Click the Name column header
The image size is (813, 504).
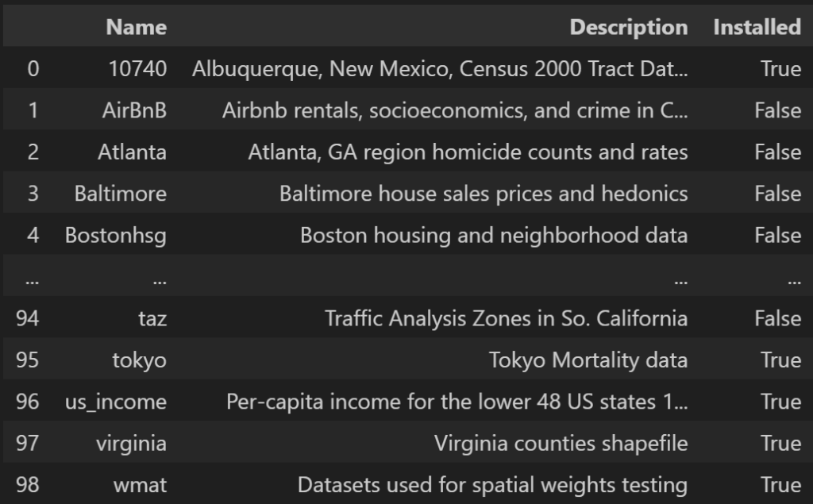pyautogui.click(x=136, y=27)
